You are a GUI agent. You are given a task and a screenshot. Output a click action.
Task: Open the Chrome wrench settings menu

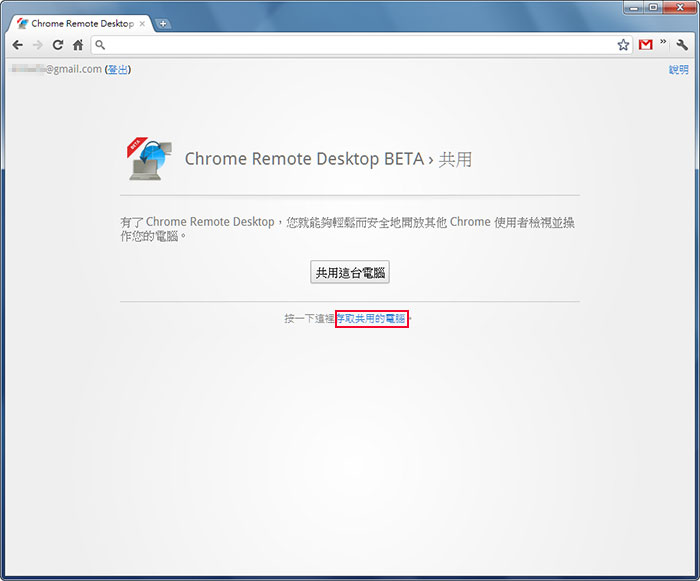682,45
